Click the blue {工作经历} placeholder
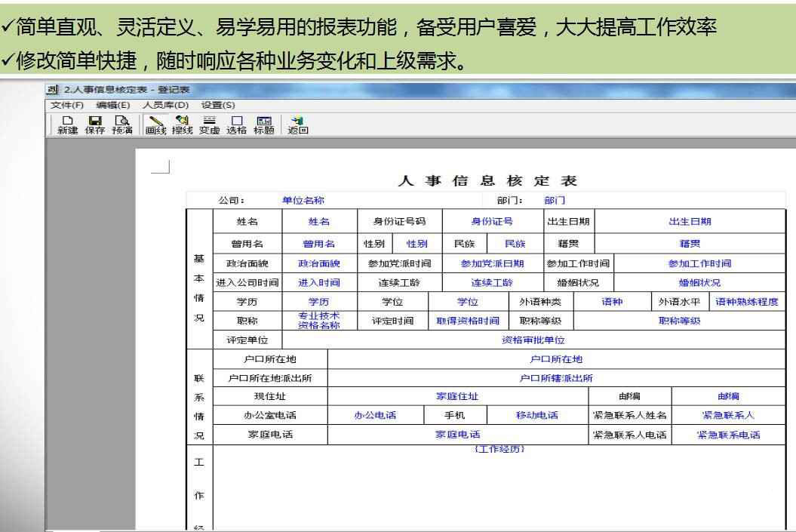Viewport: 796px width, 532px height. click(499, 449)
